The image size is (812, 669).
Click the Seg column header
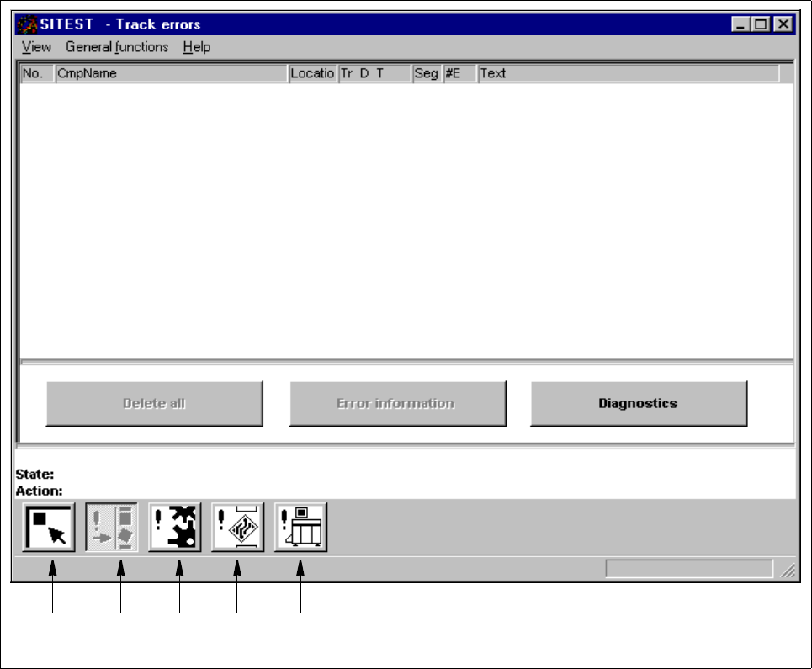(x=427, y=73)
